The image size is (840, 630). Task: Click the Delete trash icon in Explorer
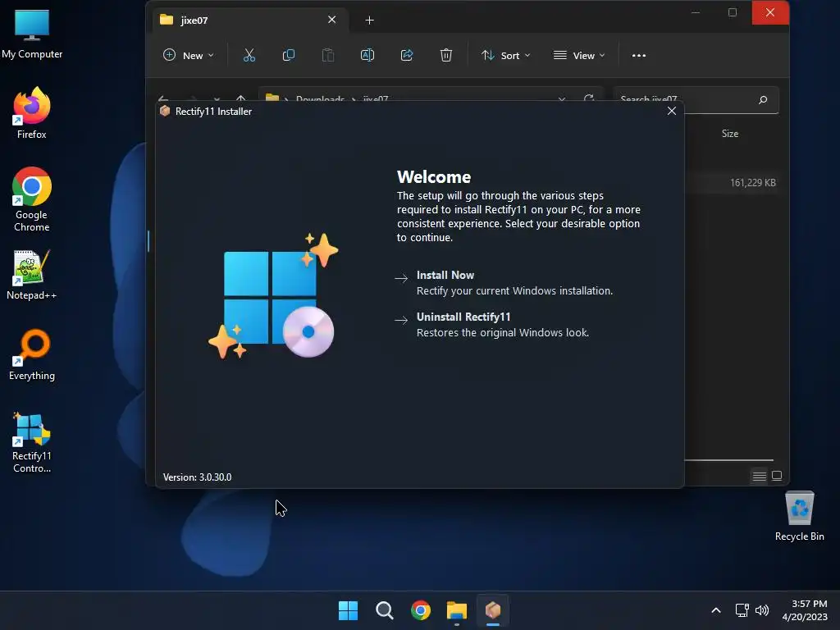coord(445,55)
